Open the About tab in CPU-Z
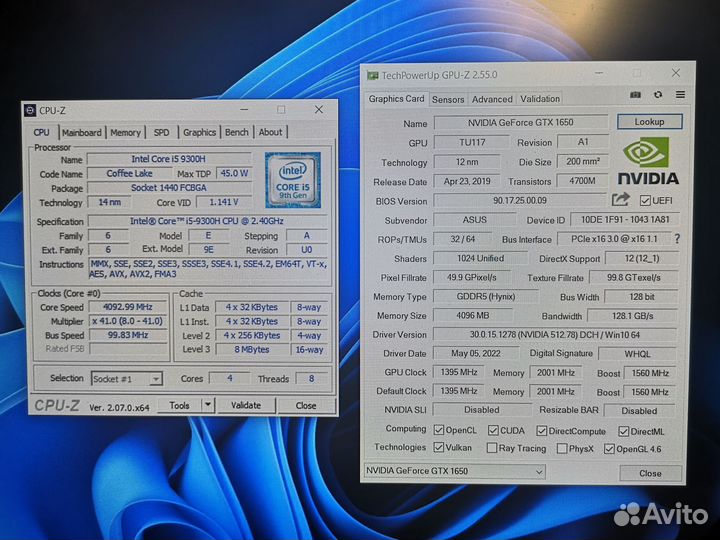This screenshot has height=540, width=720. click(x=270, y=132)
